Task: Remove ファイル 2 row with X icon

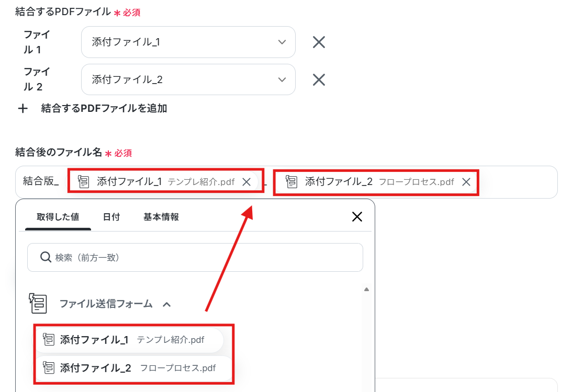Action: (x=318, y=79)
